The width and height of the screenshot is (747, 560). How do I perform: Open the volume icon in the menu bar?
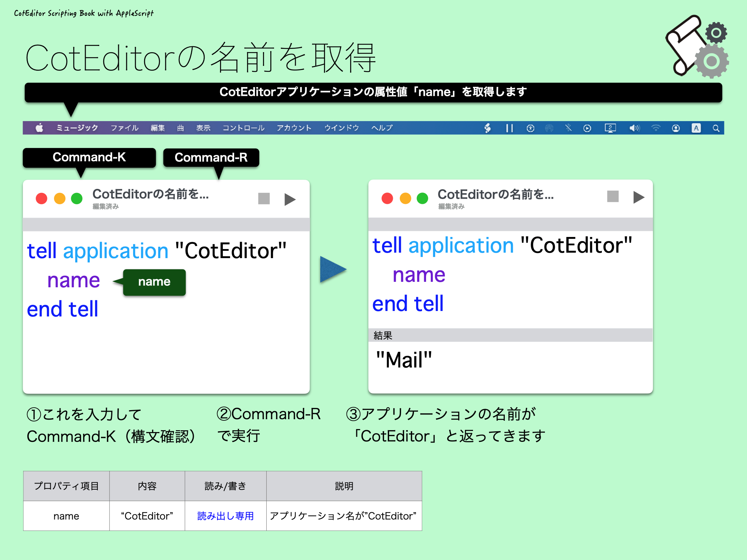(x=634, y=128)
